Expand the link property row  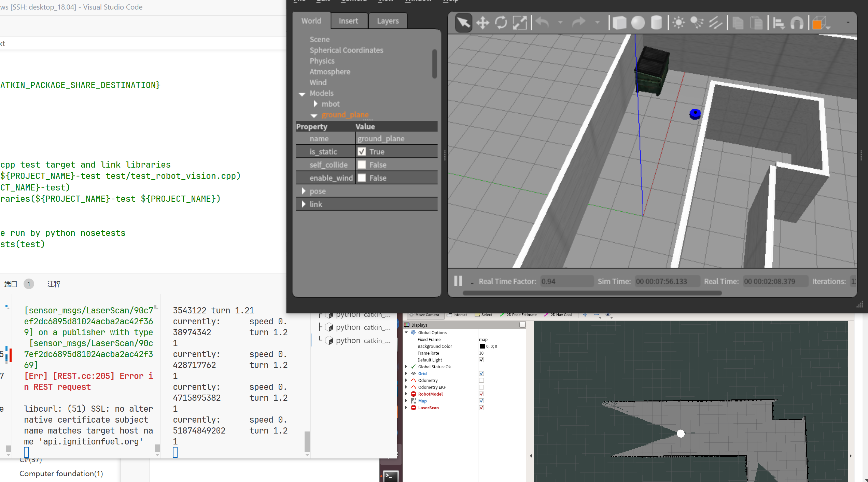pyautogui.click(x=304, y=204)
